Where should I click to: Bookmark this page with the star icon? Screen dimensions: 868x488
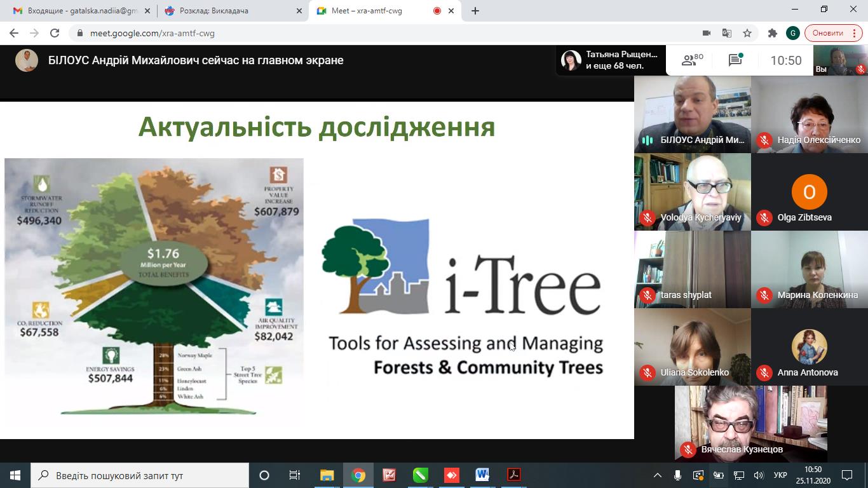click(747, 33)
